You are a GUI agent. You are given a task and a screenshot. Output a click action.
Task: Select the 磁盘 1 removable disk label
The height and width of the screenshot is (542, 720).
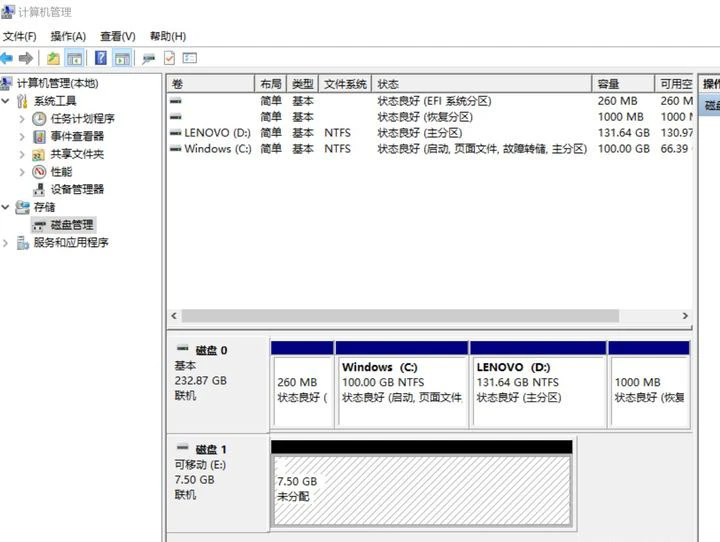[211, 450]
